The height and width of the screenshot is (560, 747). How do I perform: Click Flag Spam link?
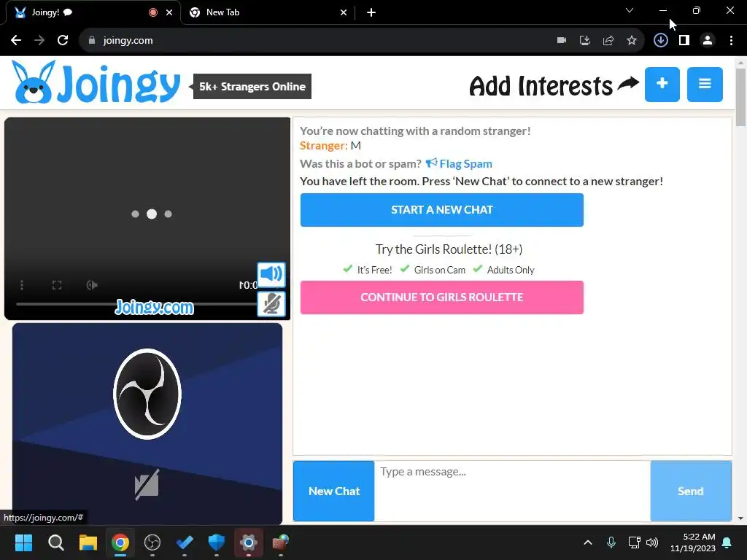point(459,164)
